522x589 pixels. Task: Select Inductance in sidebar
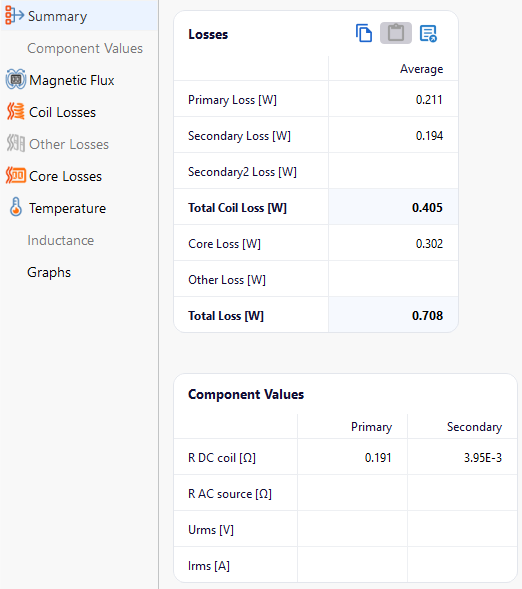pos(60,240)
